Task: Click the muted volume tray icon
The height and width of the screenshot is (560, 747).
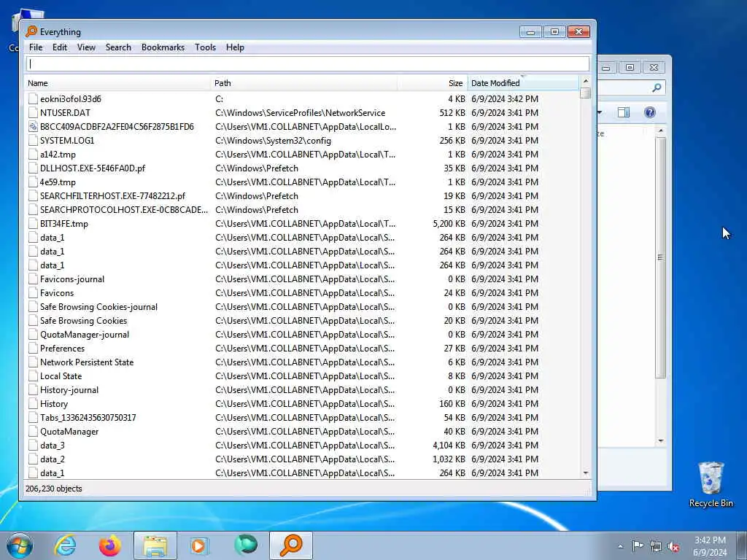Action: click(673, 547)
